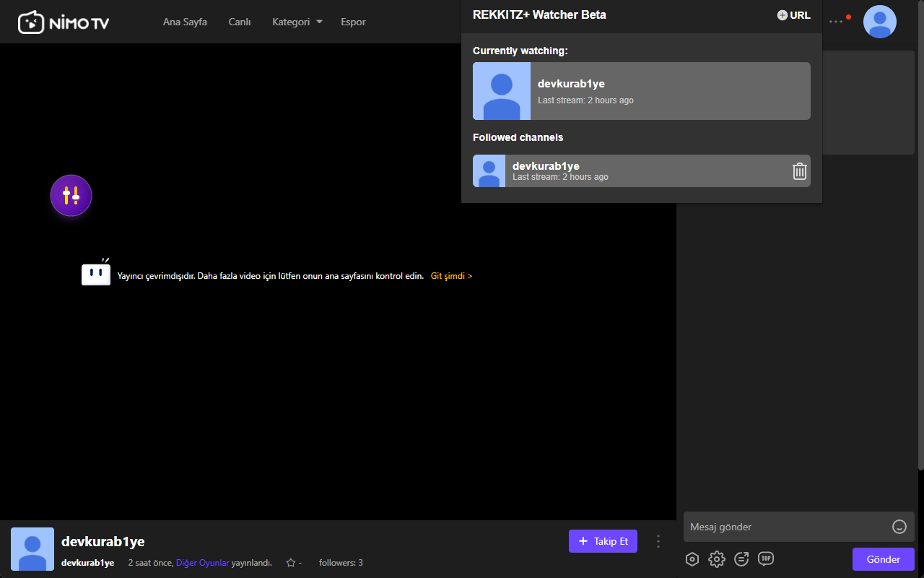This screenshot has width=924, height=578.
Task: Open the TOP chat ranking icon
Action: click(x=766, y=558)
